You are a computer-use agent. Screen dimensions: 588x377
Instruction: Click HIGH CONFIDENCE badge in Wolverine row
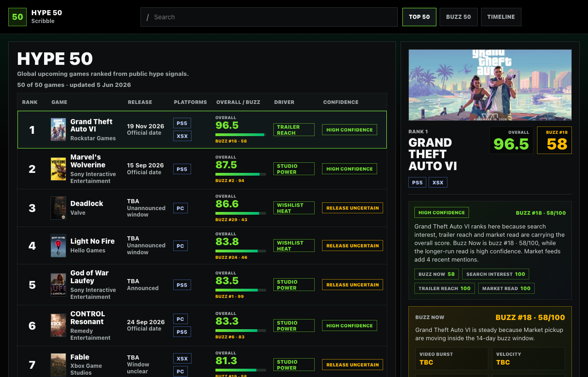pos(350,169)
